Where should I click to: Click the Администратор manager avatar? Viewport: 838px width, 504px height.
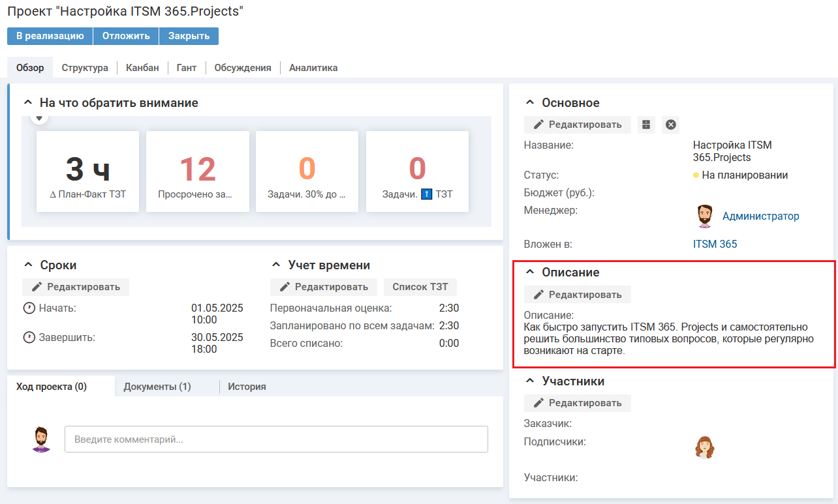[704, 216]
